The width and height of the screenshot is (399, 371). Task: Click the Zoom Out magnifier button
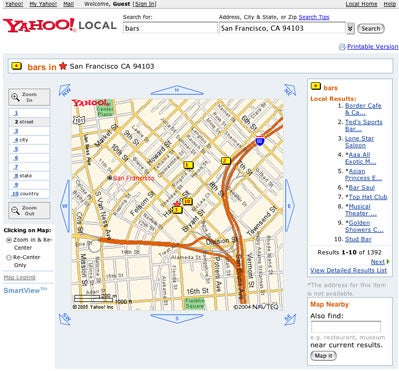[x=29, y=210]
